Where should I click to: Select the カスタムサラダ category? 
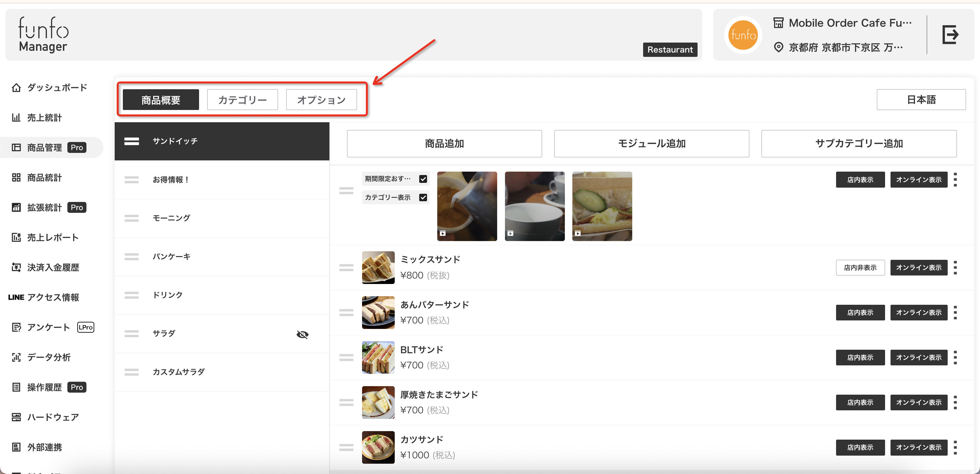(222, 372)
